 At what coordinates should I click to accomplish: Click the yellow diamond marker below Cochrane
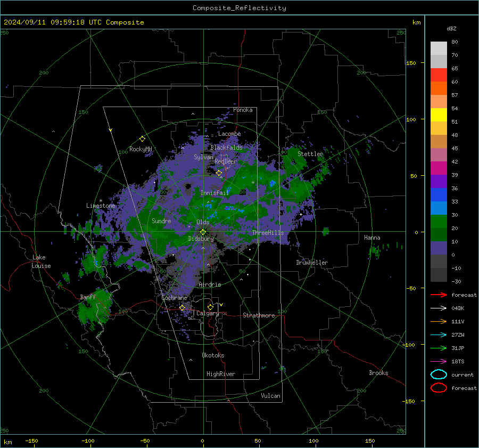[x=182, y=308]
